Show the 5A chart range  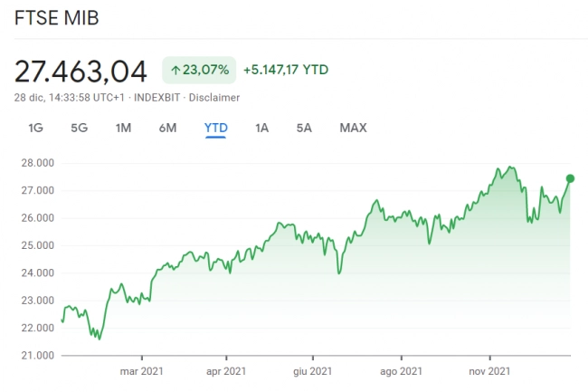pos(304,128)
